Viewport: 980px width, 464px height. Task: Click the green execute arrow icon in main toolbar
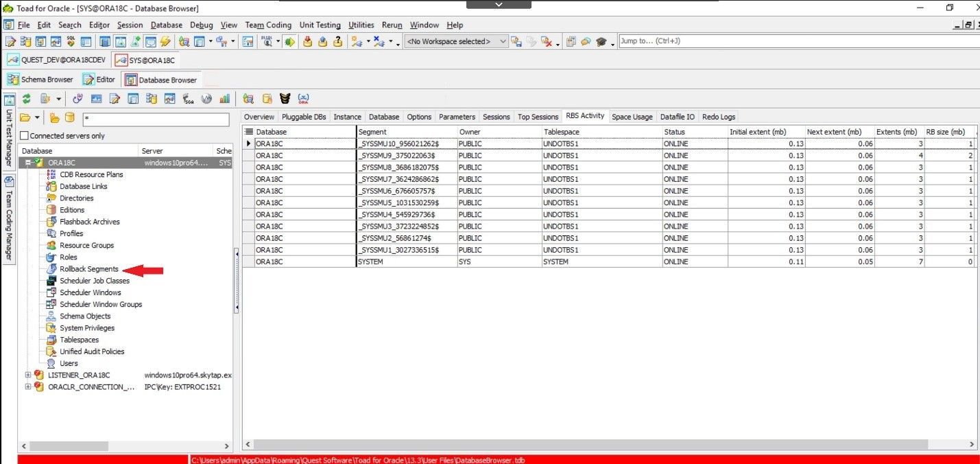click(290, 41)
